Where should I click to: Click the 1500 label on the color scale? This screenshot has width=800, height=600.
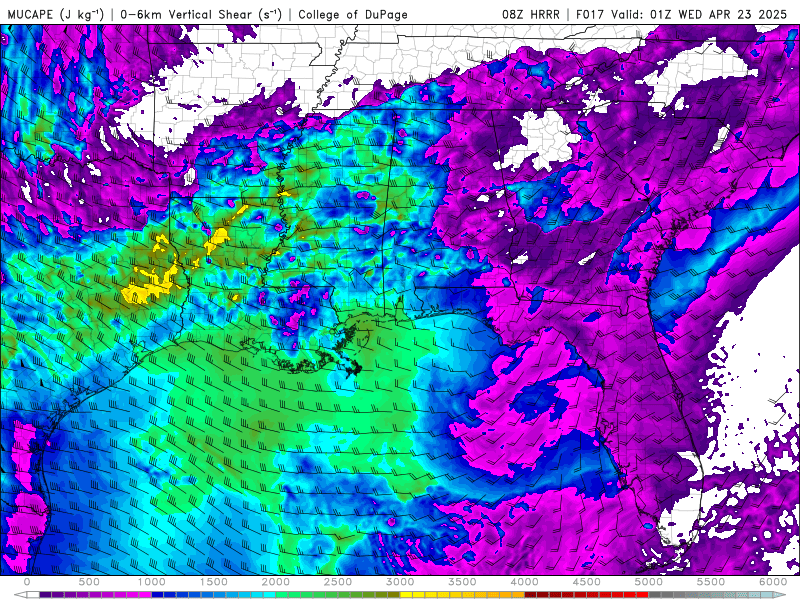pos(213,582)
